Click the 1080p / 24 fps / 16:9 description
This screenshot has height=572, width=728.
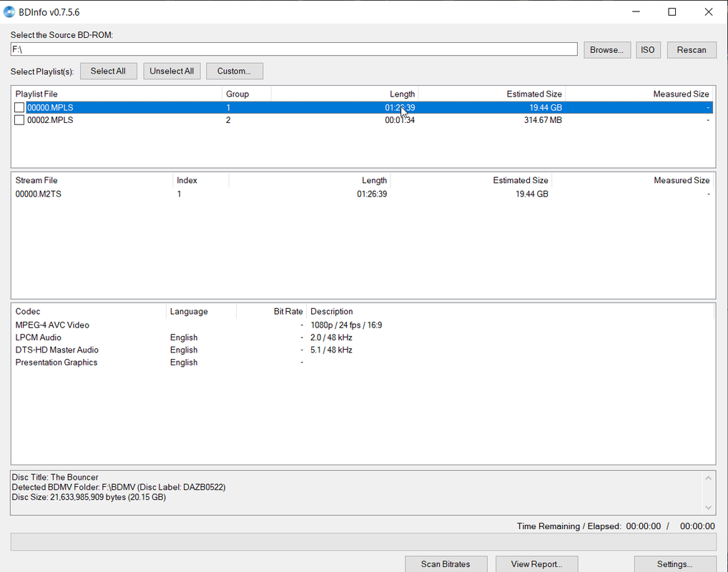tap(346, 325)
